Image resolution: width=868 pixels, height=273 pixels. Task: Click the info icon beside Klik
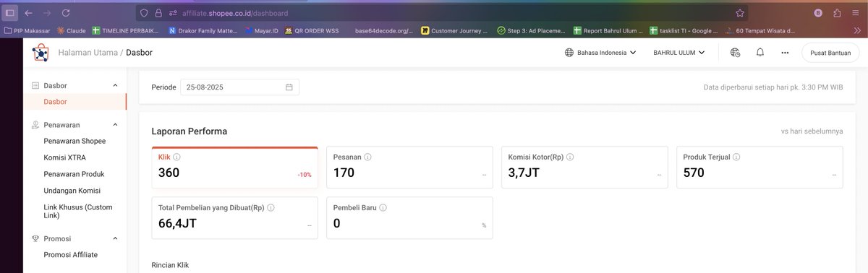tap(176, 157)
